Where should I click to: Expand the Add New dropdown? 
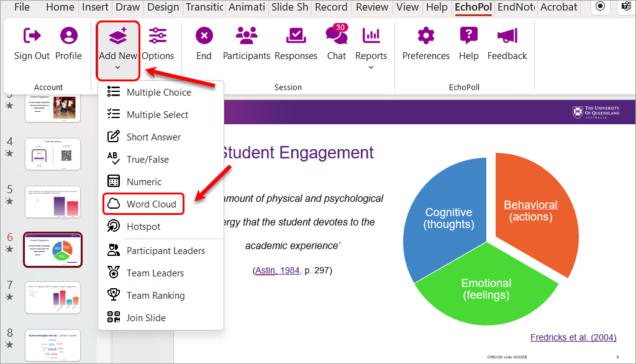pos(118,50)
